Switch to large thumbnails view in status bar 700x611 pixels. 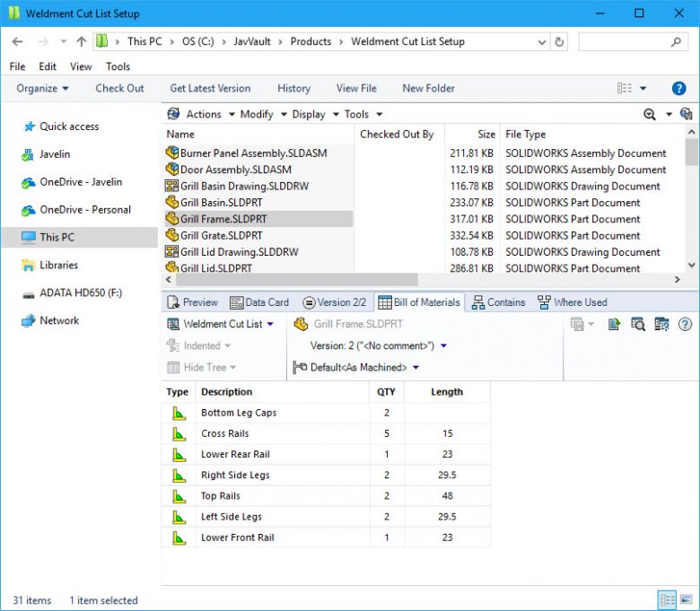pos(686,600)
